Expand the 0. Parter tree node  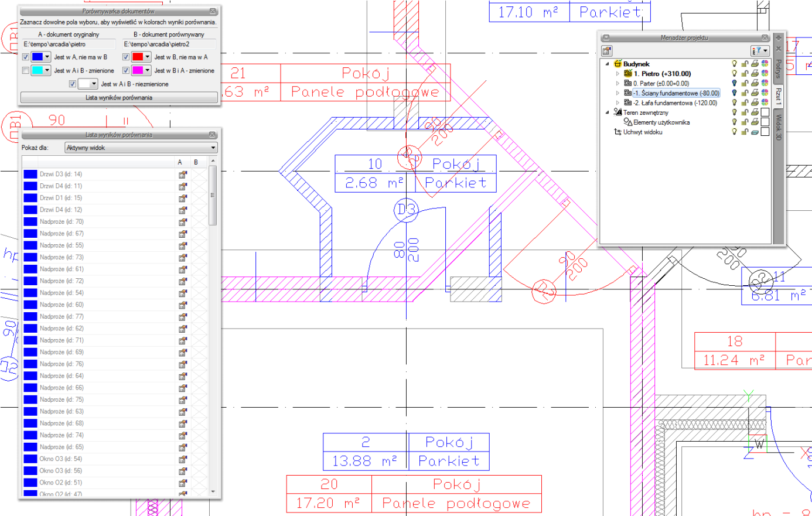click(617, 83)
